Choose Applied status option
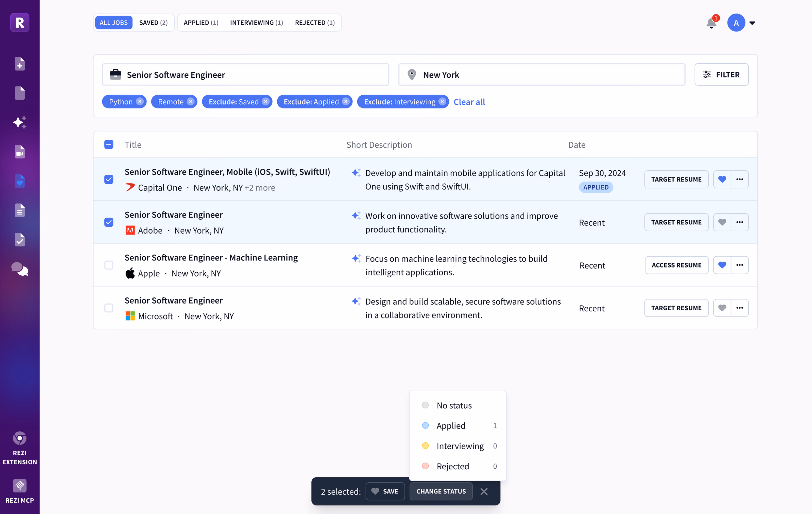Screen dimensions: 812x514 pos(458,425)
